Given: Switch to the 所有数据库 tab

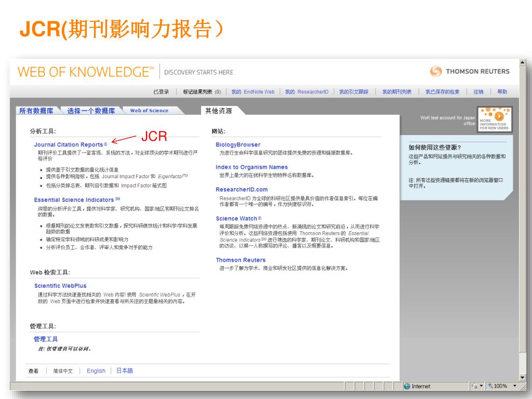Looking at the screenshot, I should pos(36,111).
